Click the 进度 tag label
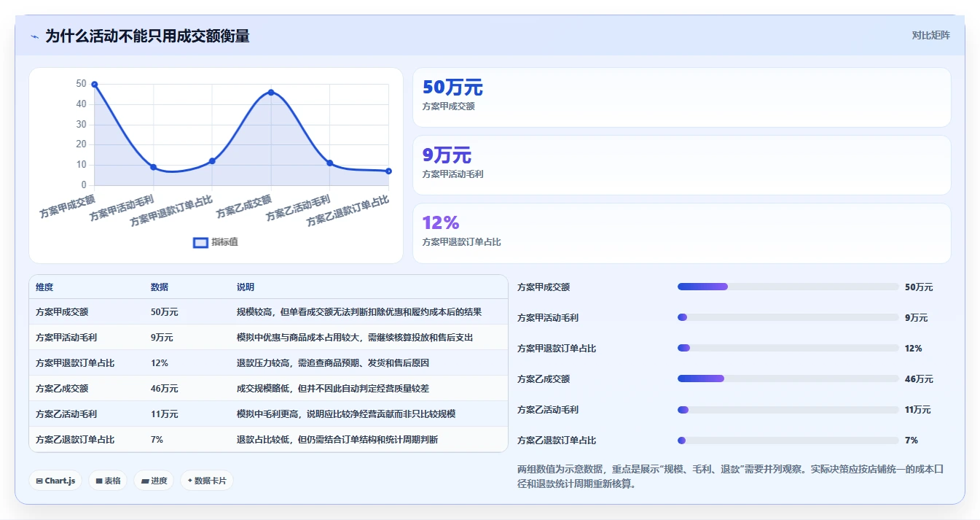The width and height of the screenshot is (980, 520). tap(159, 481)
